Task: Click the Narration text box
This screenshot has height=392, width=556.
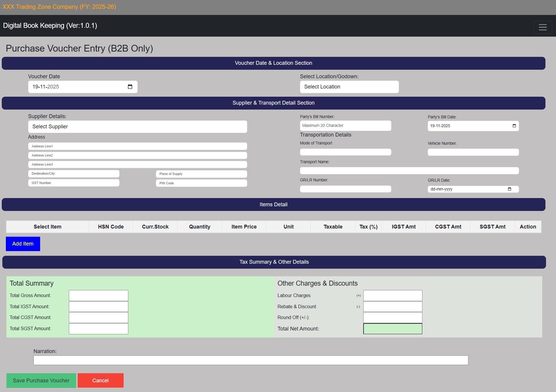Action: 251,360
